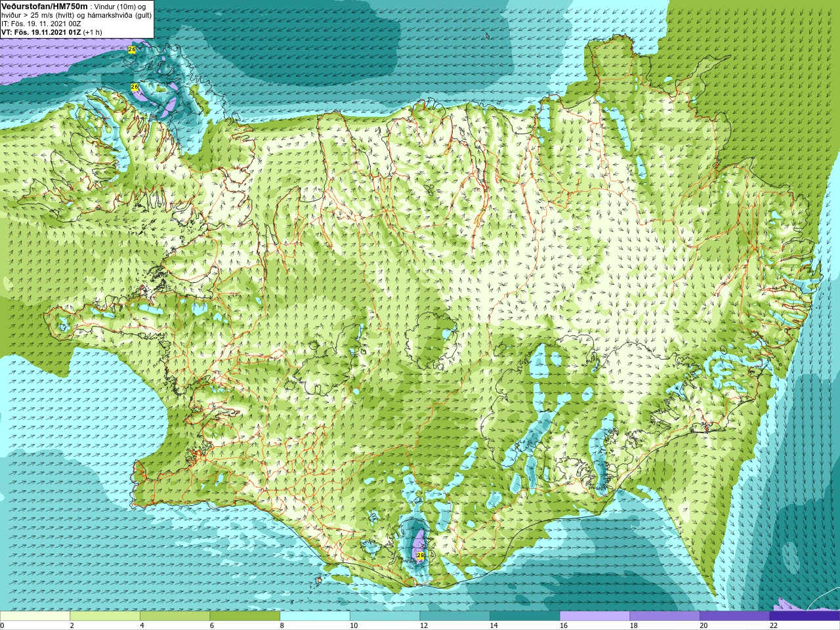Pick the 14–16 m/s dark teal swatch
840x630 pixels.
[525, 616]
